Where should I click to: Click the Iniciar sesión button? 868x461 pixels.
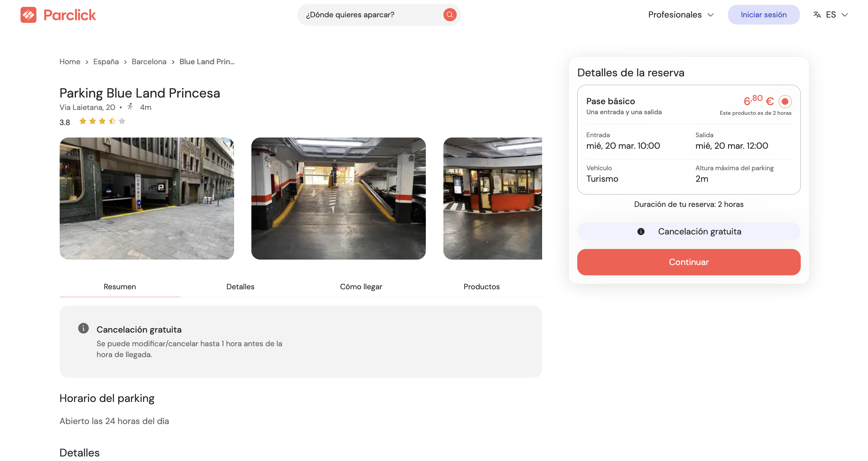[x=764, y=15]
